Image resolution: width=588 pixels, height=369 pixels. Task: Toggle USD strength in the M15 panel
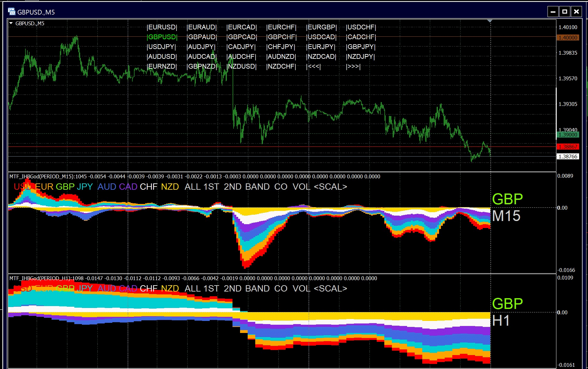tap(22, 187)
